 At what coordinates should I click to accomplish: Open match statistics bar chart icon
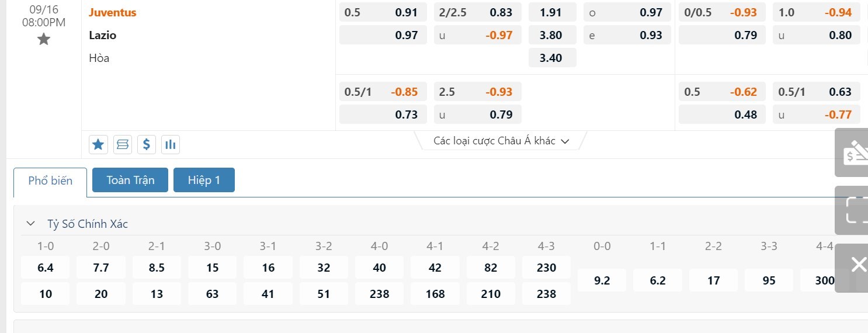tap(171, 144)
